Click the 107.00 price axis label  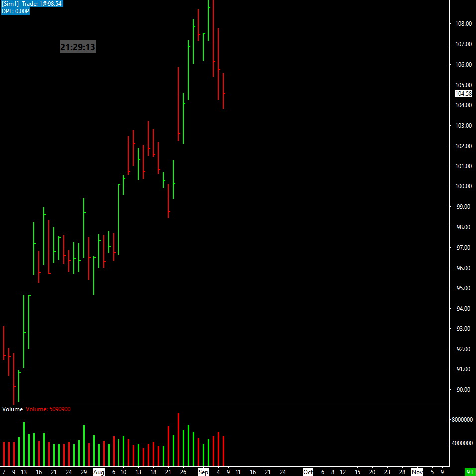click(463, 44)
